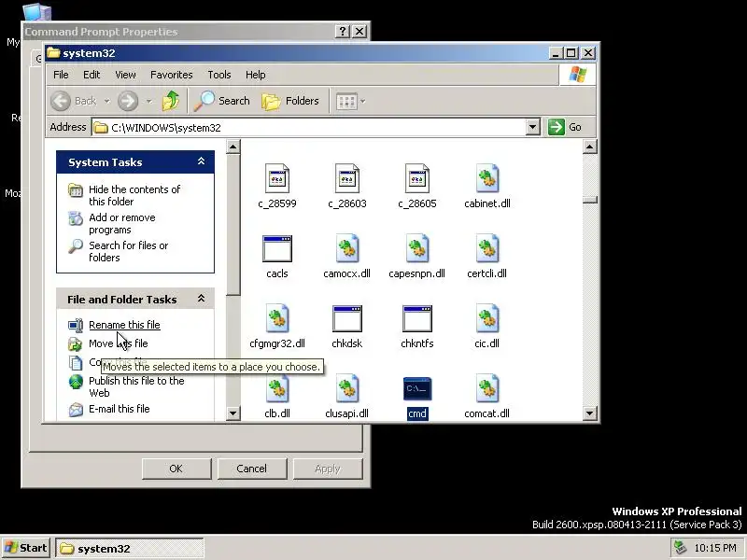Select the cfgmgr32.dll file icon
The height and width of the screenshot is (560, 747).
277,318
